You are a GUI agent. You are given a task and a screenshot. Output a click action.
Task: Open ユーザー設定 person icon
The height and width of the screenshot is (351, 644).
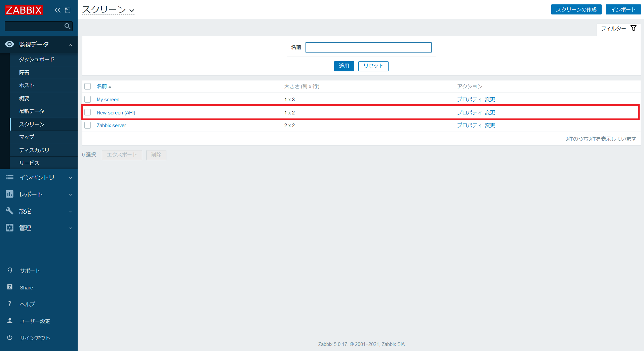[10, 321]
